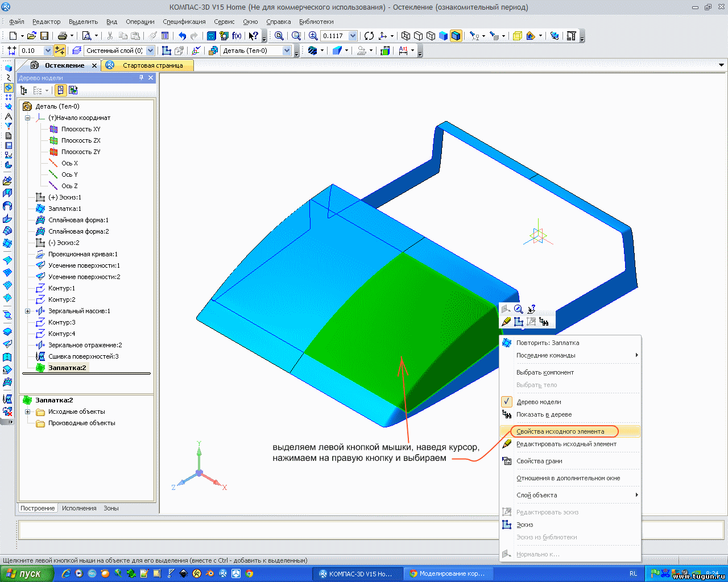Viewport: 728px width, 582px height.
Task: Click the blue layers icon beside layer dropdown
Action: [x=77, y=51]
